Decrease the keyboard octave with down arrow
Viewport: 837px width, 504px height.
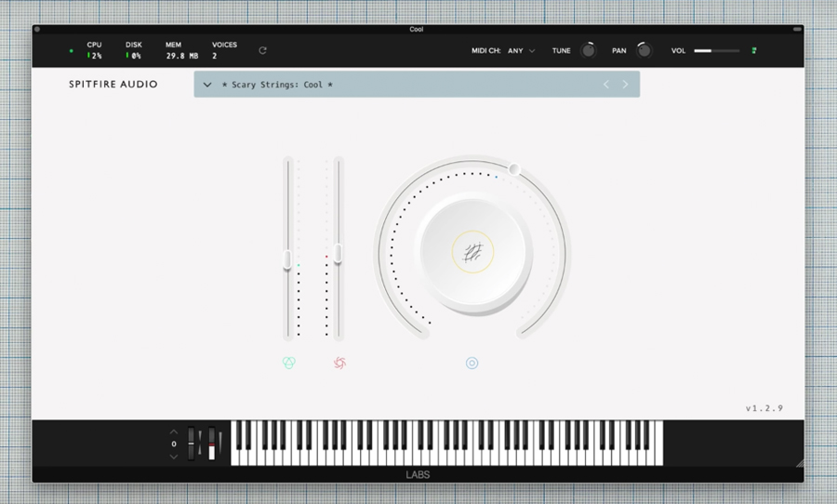pyautogui.click(x=173, y=456)
